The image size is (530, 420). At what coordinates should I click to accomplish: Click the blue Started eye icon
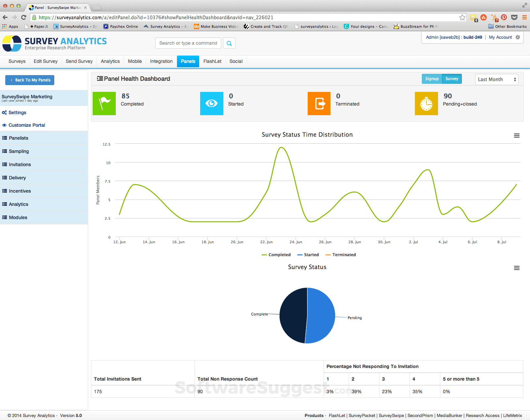tap(211, 103)
